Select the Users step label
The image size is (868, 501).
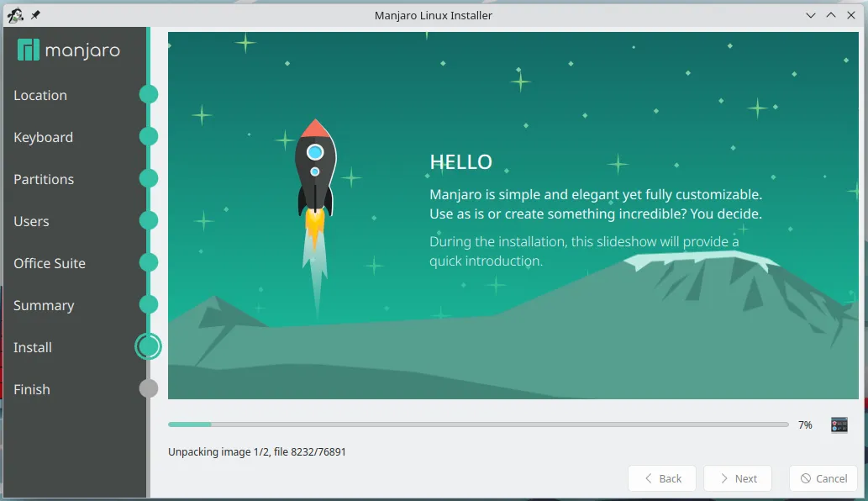tap(31, 221)
